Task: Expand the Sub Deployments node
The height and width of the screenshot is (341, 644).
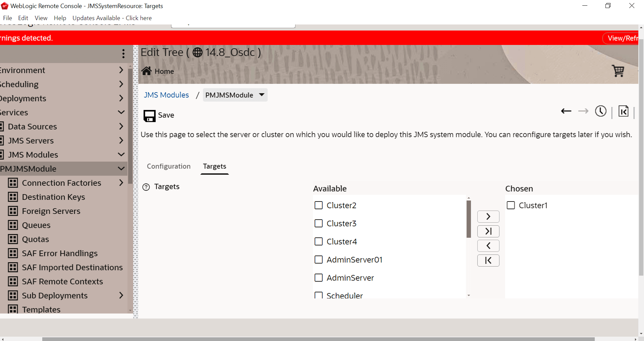Action: pyautogui.click(x=121, y=295)
